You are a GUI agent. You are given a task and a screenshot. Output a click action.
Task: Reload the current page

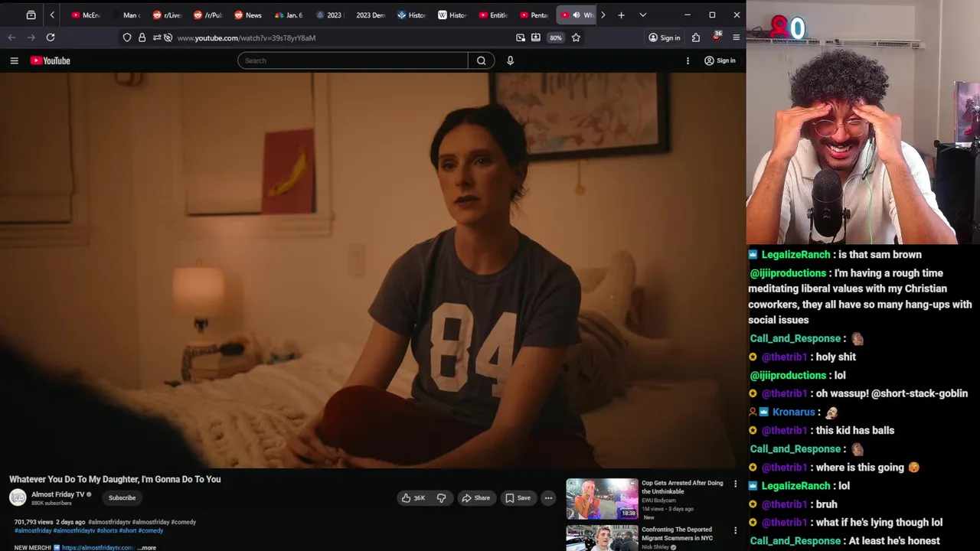coord(51,37)
